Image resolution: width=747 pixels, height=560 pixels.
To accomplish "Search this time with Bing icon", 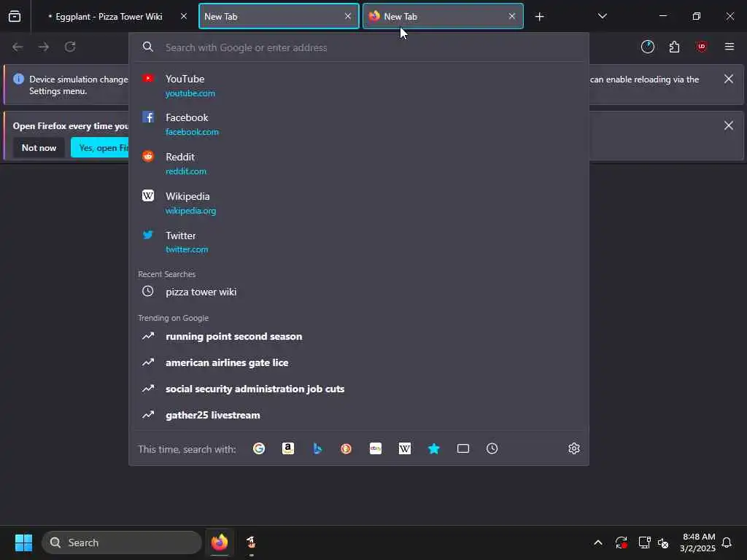I will pyautogui.click(x=317, y=448).
